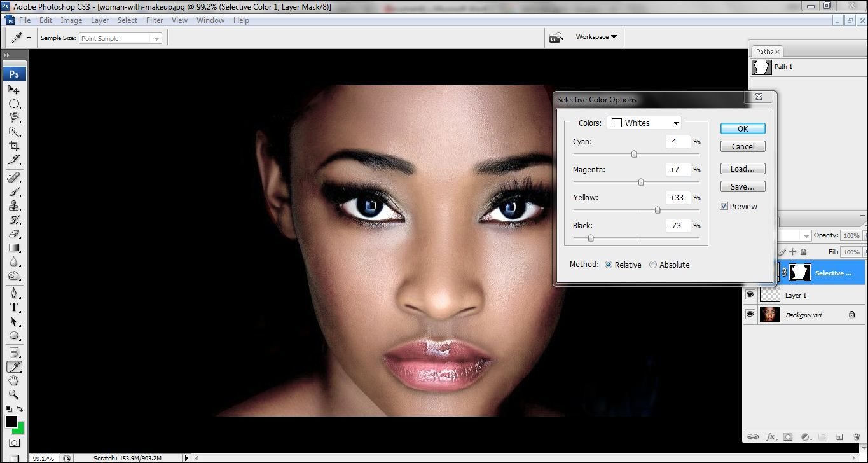Select the Eyedropper tool in toolbox
The image size is (868, 463).
tap(14, 366)
